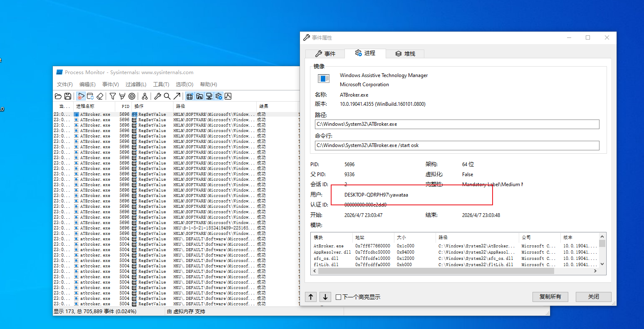Open the 编辑(E) menu
The height and width of the screenshot is (329, 644).
coord(87,84)
